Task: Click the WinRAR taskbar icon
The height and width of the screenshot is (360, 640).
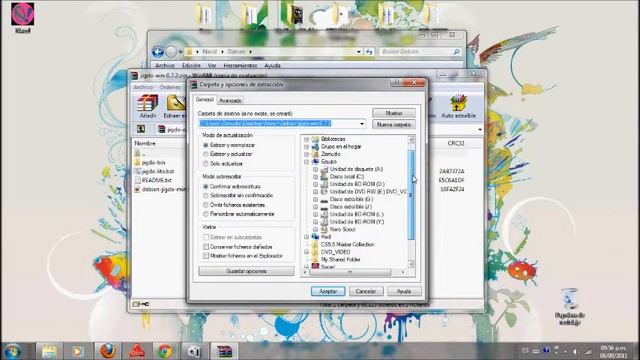Action: coord(224,351)
